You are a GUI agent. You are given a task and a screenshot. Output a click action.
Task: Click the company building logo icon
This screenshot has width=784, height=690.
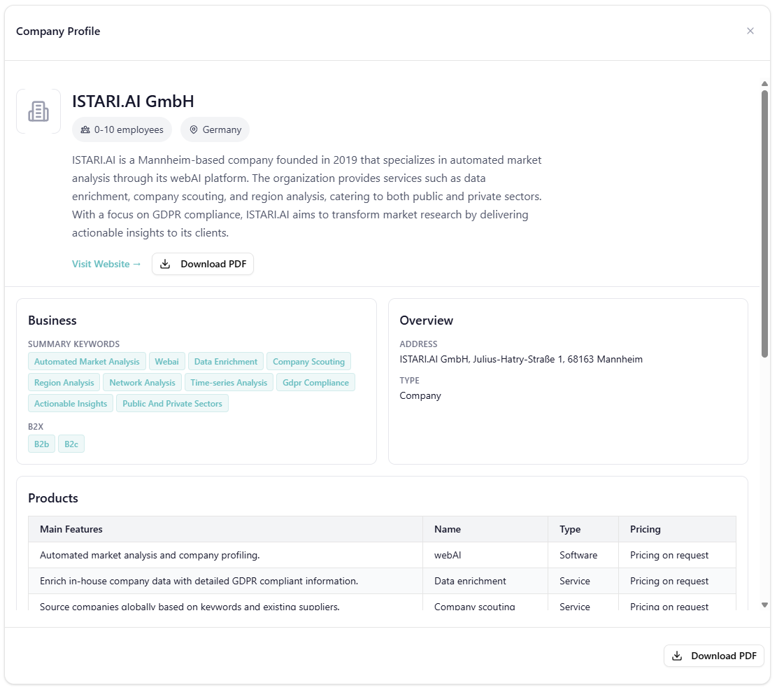pos(38,111)
